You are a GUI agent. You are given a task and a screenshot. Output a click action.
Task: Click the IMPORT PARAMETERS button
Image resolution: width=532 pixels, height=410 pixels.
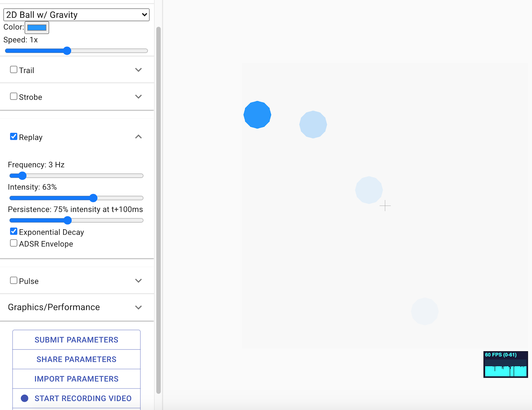point(76,379)
